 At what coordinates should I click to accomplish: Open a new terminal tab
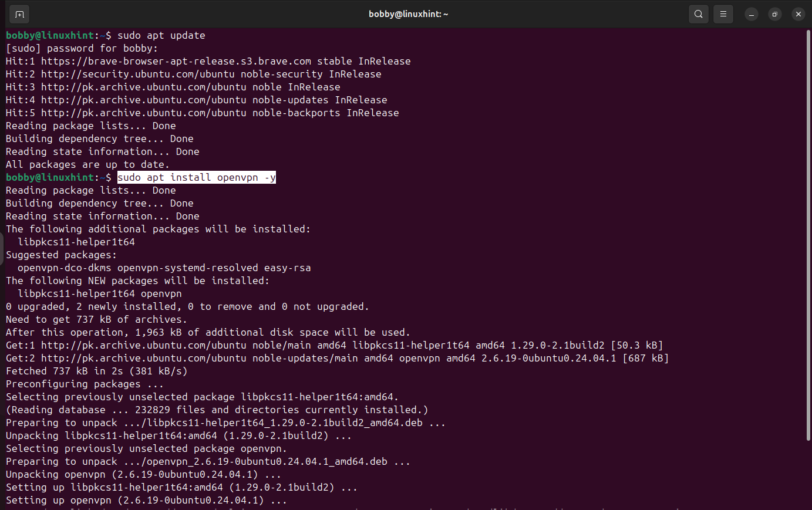tap(19, 14)
